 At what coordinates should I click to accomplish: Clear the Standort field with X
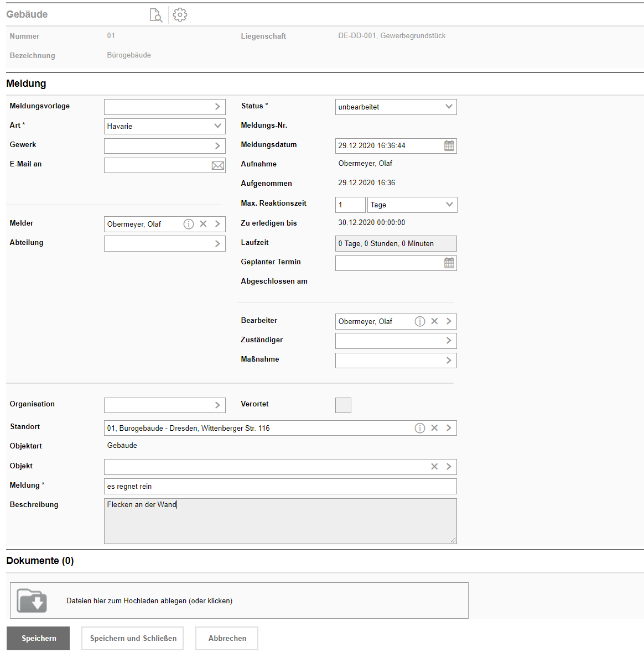coord(434,427)
